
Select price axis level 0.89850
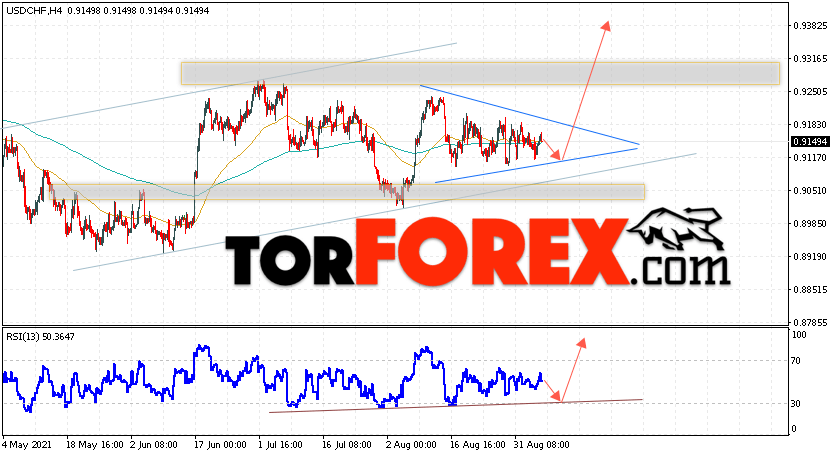[810, 223]
